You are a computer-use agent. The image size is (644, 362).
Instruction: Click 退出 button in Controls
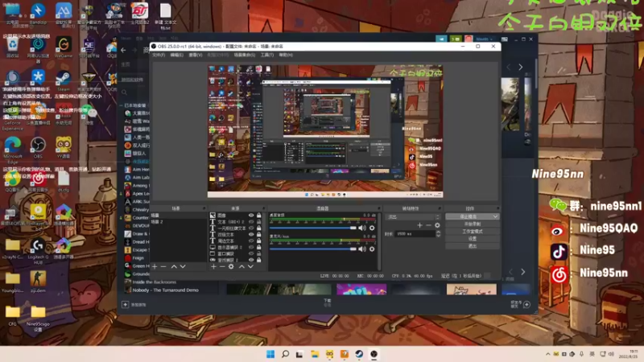pos(473,246)
